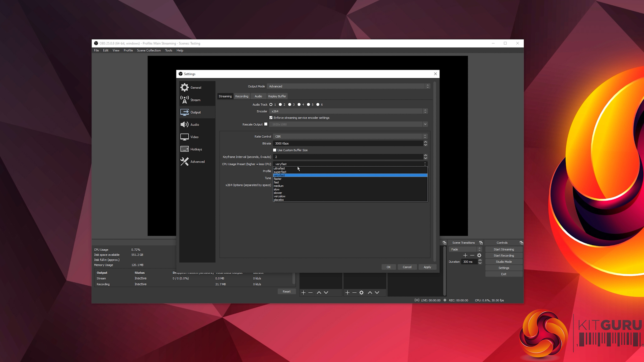Select audio track 3 radio button
The image size is (644, 362).
tap(290, 105)
